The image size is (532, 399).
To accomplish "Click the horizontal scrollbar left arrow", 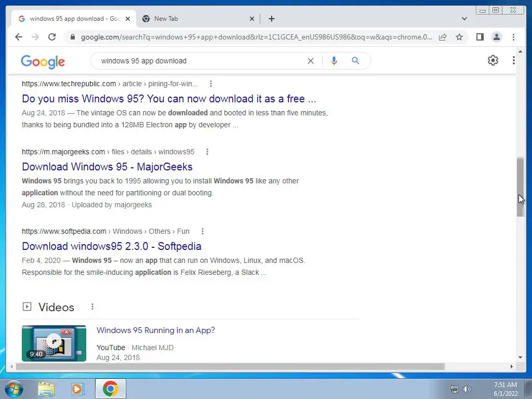I will (x=11, y=366).
